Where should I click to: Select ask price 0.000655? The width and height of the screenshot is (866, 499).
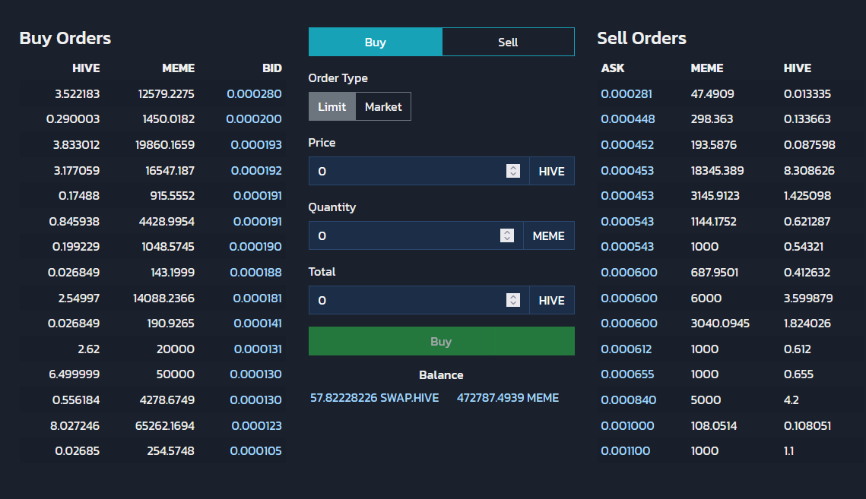(x=627, y=374)
